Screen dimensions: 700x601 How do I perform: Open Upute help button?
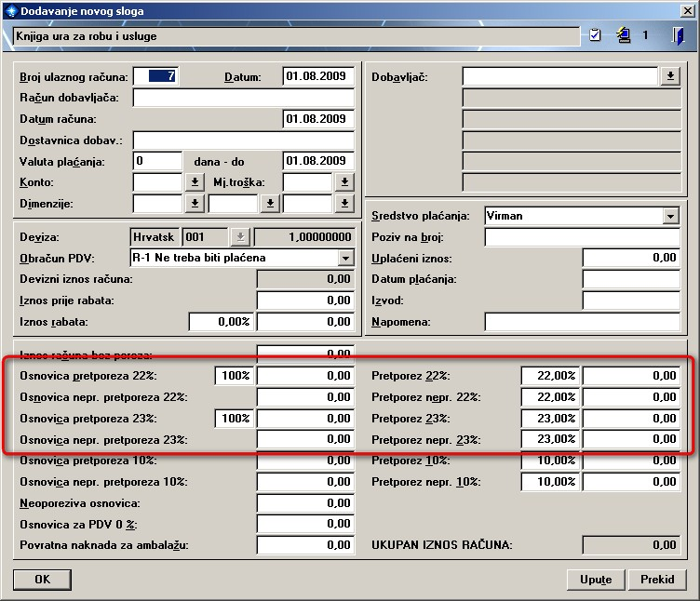[x=596, y=580]
